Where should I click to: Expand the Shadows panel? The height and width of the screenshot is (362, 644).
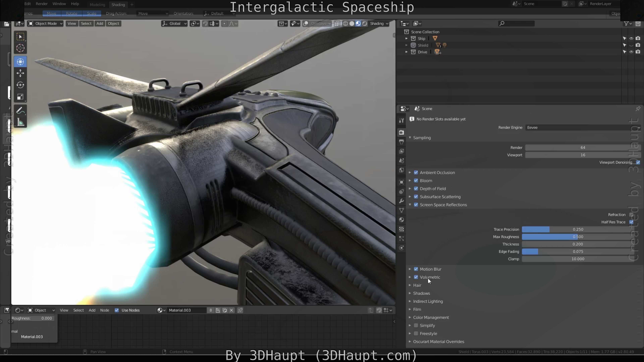[x=421, y=293]
